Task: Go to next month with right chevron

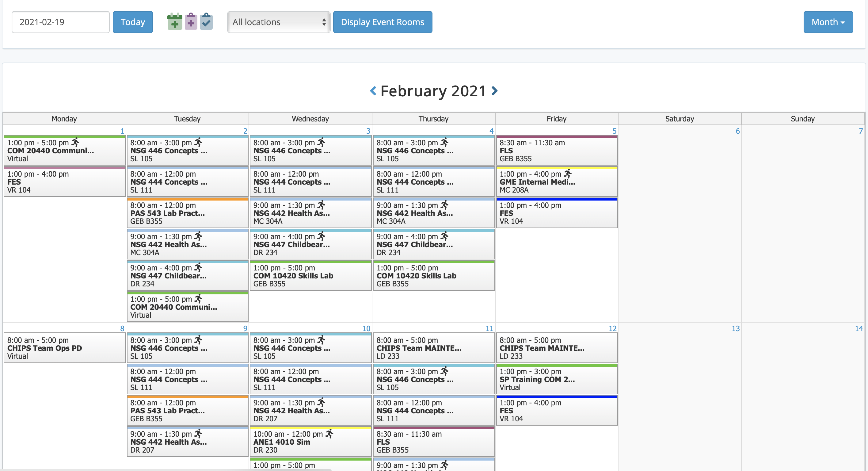Action: [494, 91]
